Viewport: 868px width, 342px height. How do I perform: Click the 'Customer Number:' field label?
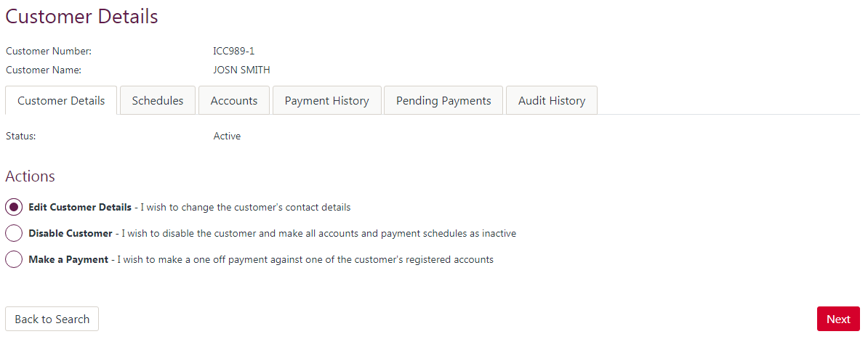click(49, 52)
